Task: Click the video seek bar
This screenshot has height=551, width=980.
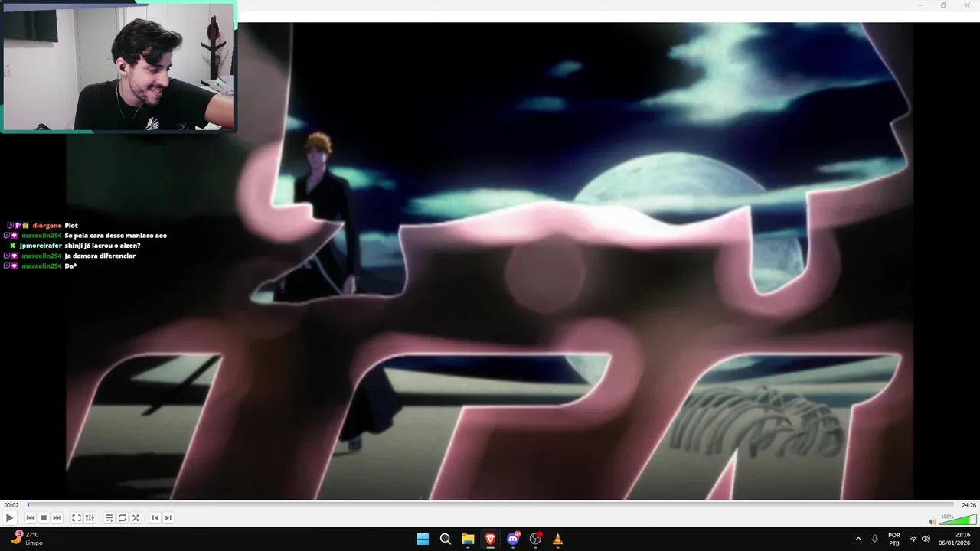Action: 490,505
